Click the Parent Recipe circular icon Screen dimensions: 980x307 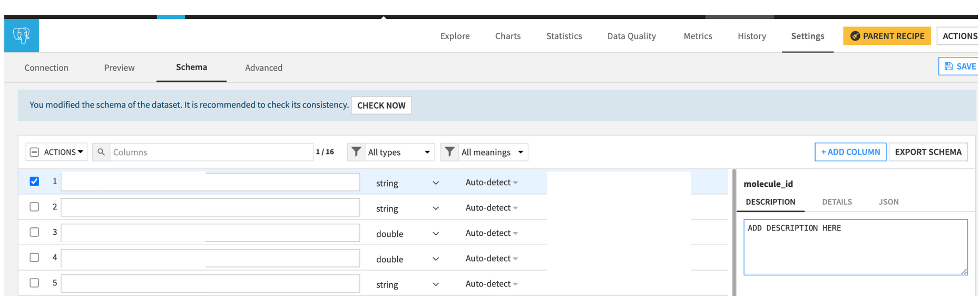tap(855, 36)
